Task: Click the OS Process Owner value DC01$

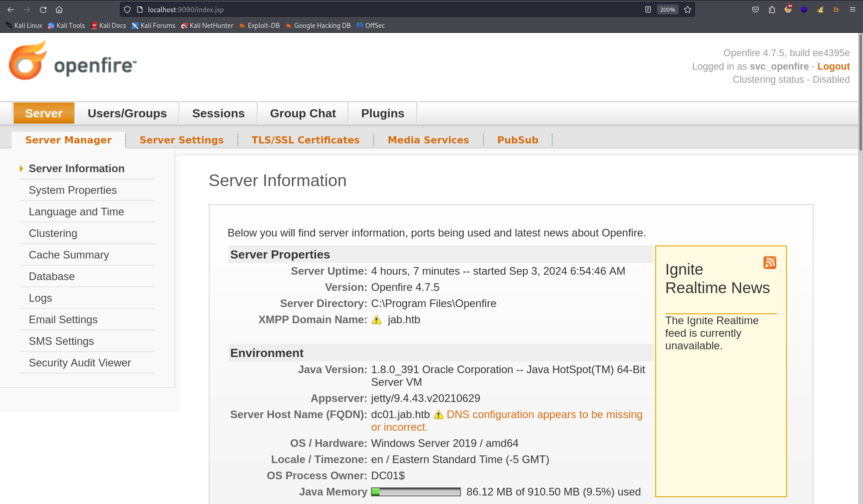Action: coord(388,476)
